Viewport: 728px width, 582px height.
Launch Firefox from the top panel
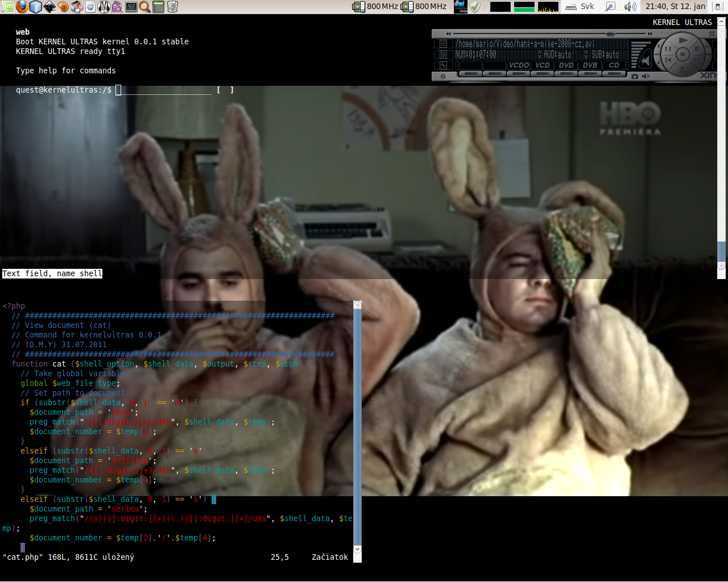[x=22, y=7]
